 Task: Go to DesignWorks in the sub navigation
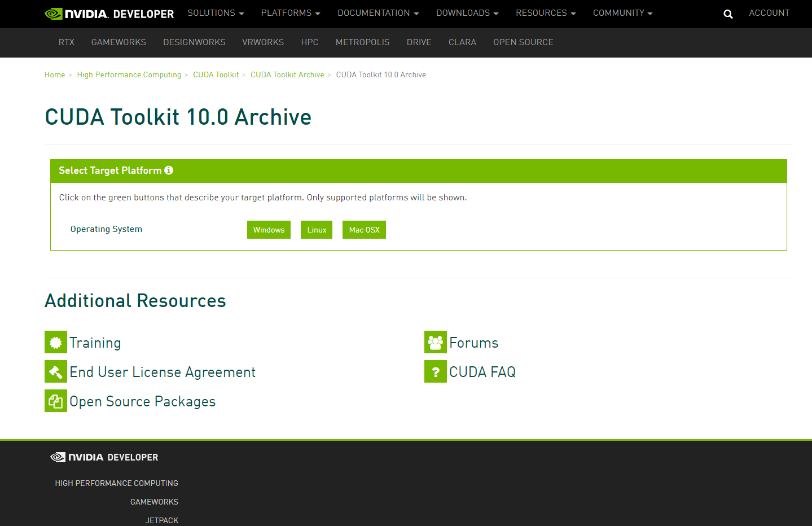194,42
